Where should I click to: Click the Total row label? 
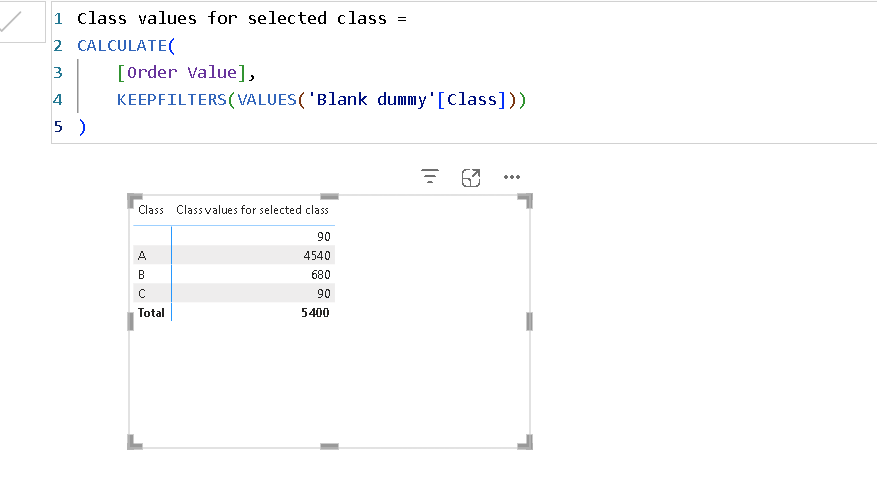151,312
